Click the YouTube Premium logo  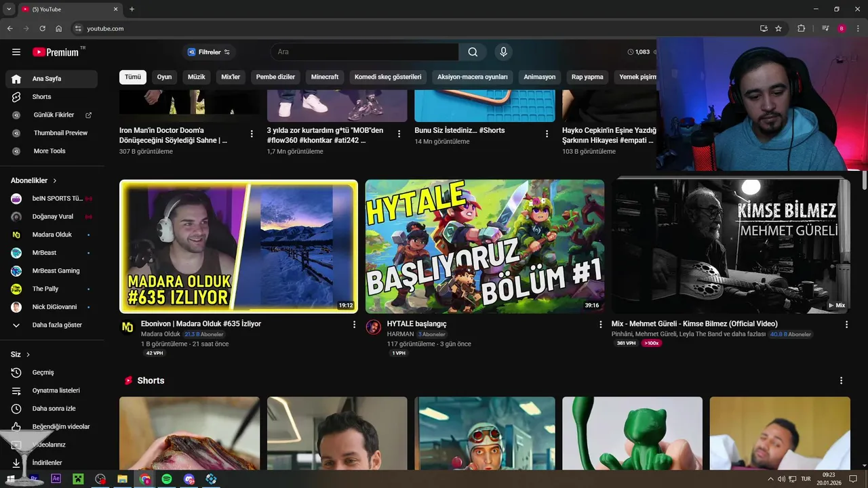coord(56,52)
